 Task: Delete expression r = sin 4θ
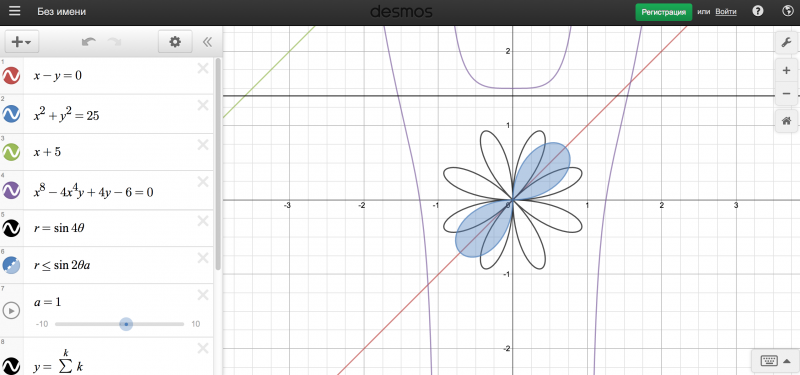203,221
